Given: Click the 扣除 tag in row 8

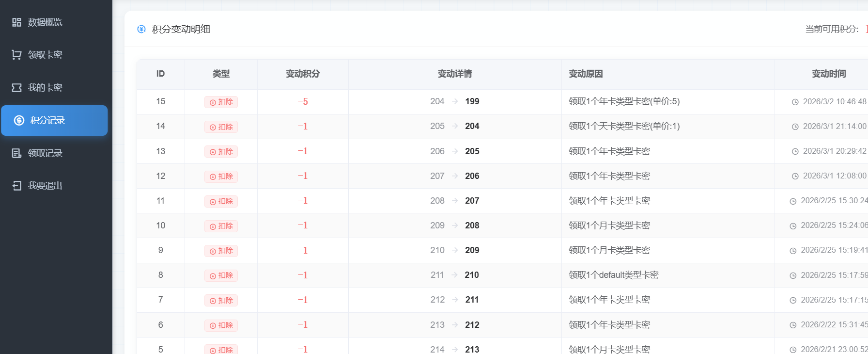Looking at the screenshot, I should point(221,275).
